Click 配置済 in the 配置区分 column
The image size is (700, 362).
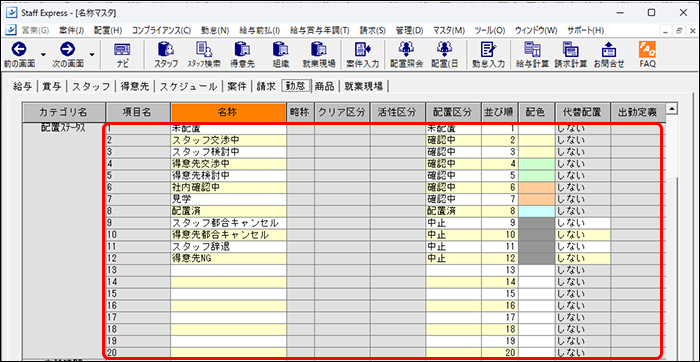(x=454, y=210)
